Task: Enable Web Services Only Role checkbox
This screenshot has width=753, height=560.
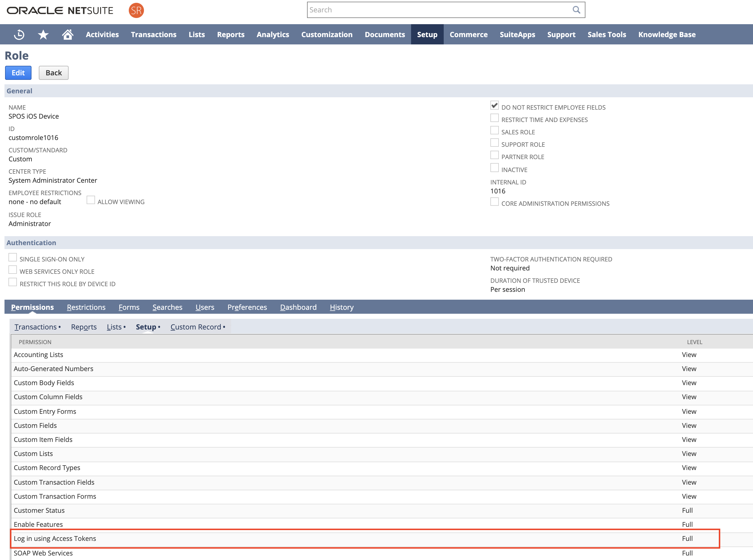Action: pos(13,270)
